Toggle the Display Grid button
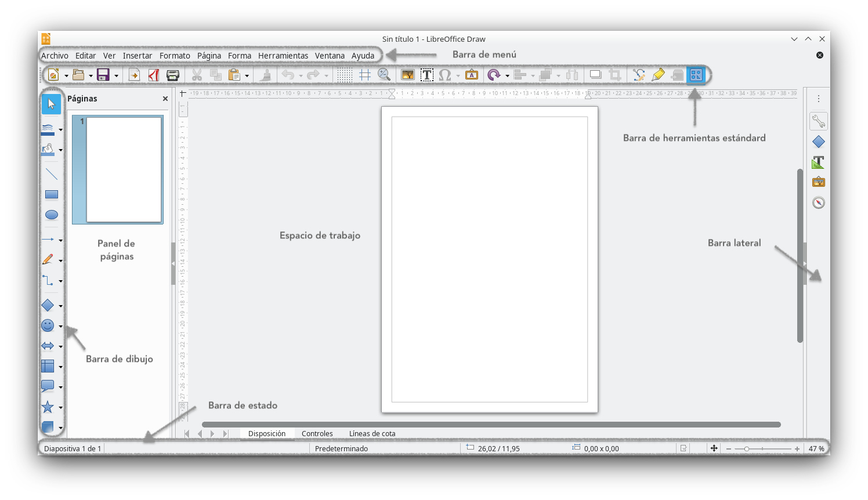Screen dimensions: 868x500 click(345, 75)
